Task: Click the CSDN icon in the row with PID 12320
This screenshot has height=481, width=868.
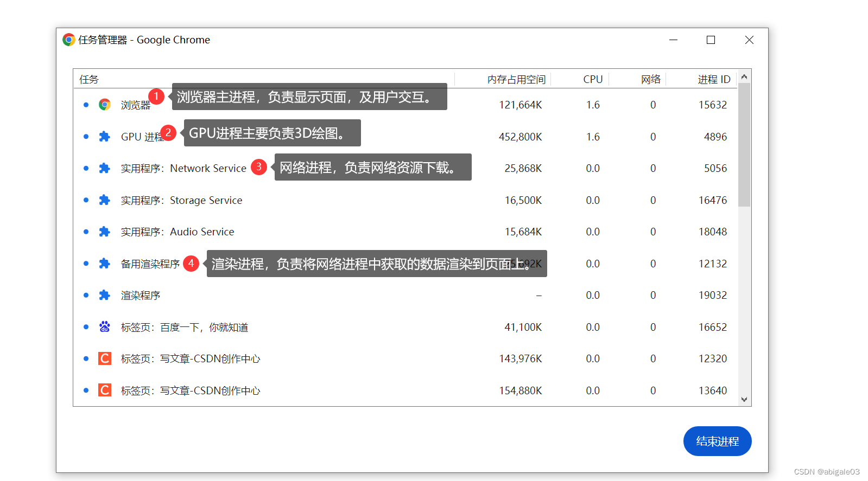Action: coord(105,358)
